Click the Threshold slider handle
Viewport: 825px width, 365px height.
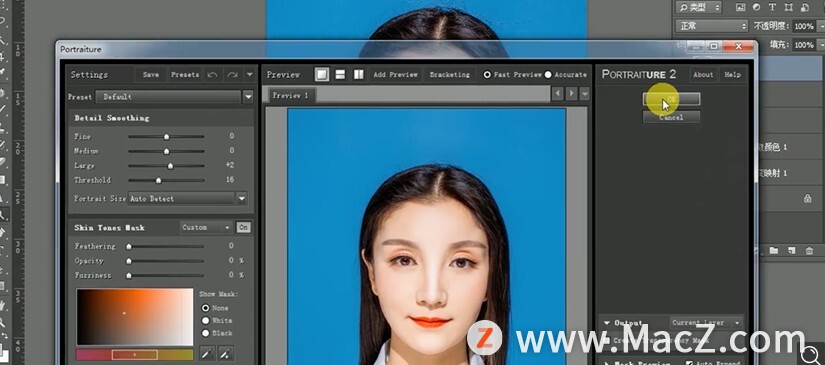[158, 180]
